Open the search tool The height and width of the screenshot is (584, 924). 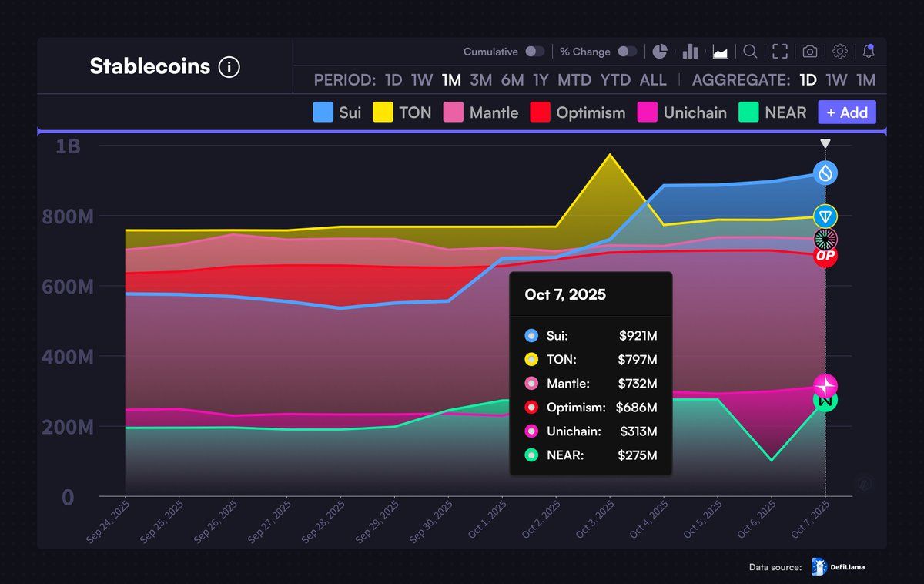click(x=750, y=51)
